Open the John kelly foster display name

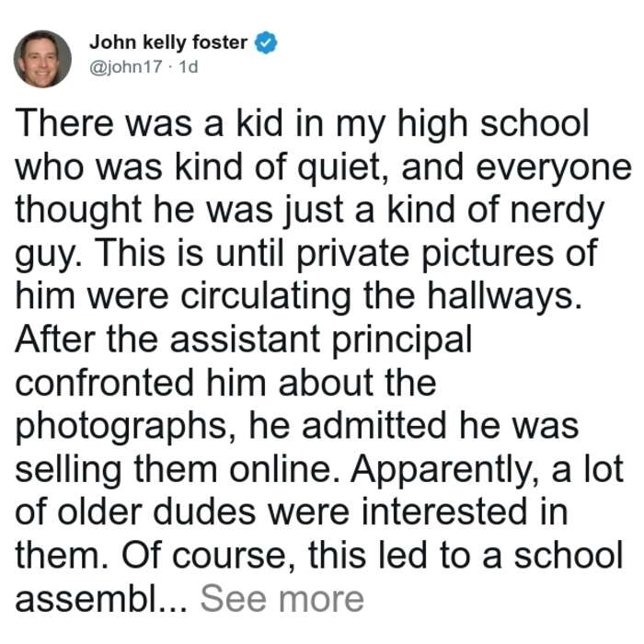click(168, 42)
